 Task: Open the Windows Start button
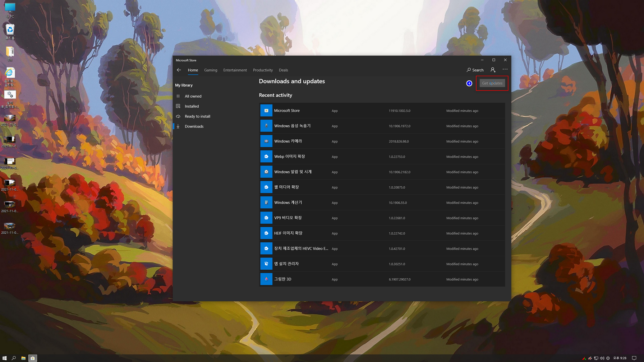pyautogui.click(x=4, y=358)
